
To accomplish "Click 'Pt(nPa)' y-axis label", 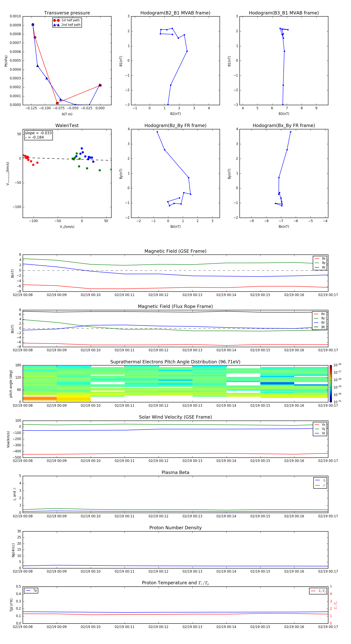I will pos(6,61).
